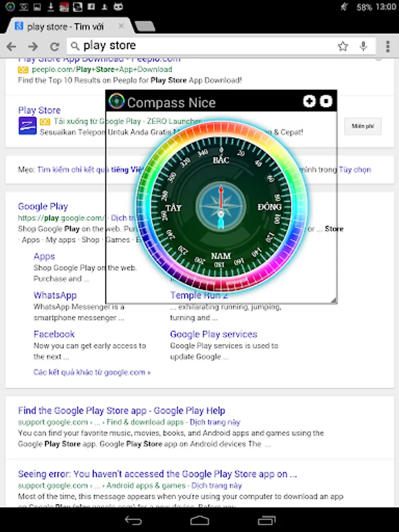Viewport: 399px width, 532px height.
Task: Click the ZERO Launcher app icon
Action: 27,126
